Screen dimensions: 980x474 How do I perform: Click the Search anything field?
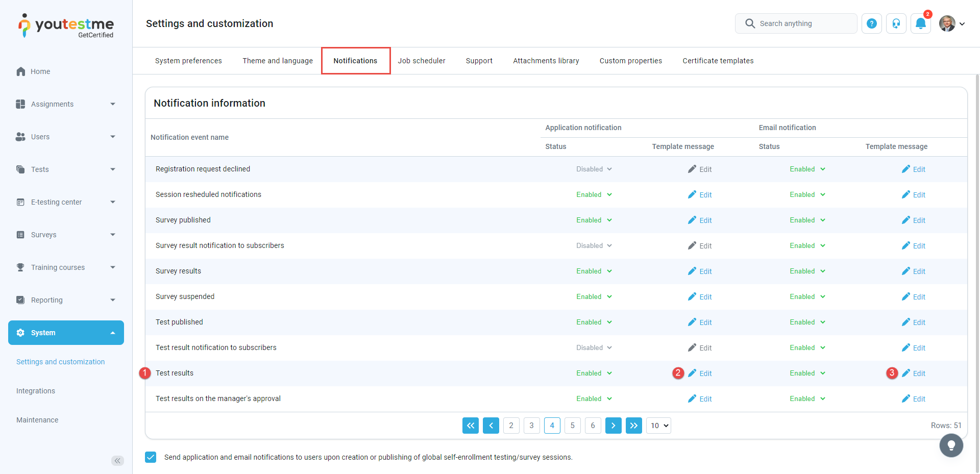pyautogui.click(x=796, y=23)
